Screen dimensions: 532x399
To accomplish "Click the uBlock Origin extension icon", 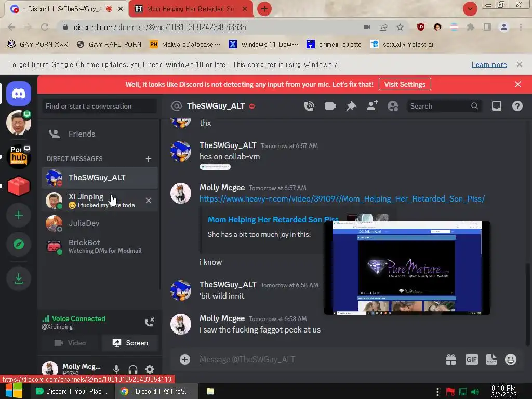I will click(x=421, y=27).
